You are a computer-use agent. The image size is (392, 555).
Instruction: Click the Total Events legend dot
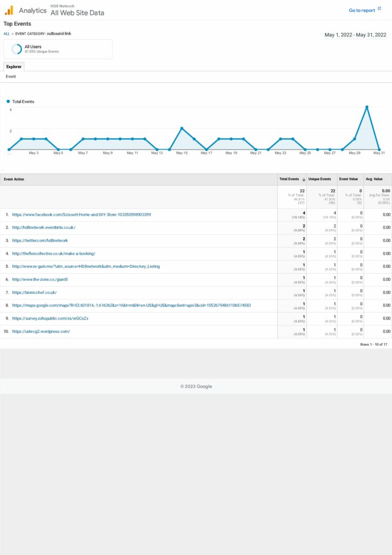(8, 101)
